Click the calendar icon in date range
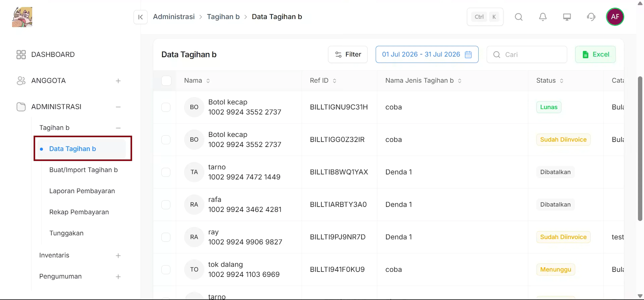The height and width of the screenshot is (300, 644). click(468, 54)
